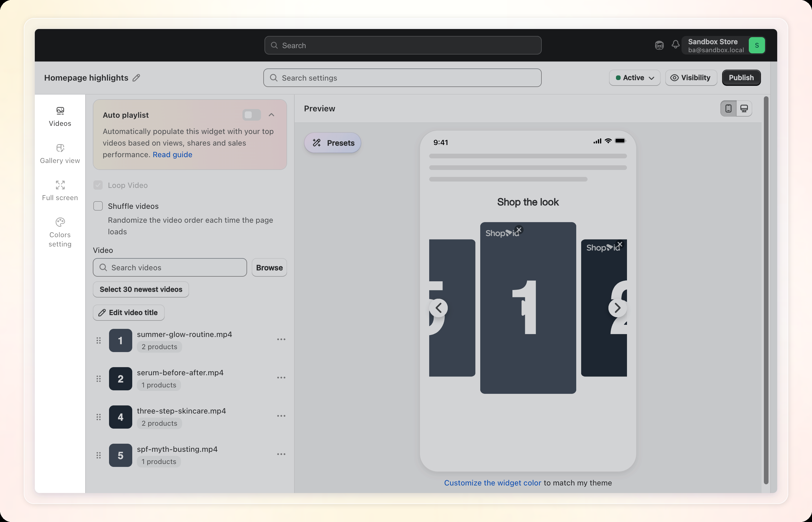Screen dimensions: 812x522
Task: Grab the drag handle for spf-myth-busting.mp4
Action: (99, 455)
